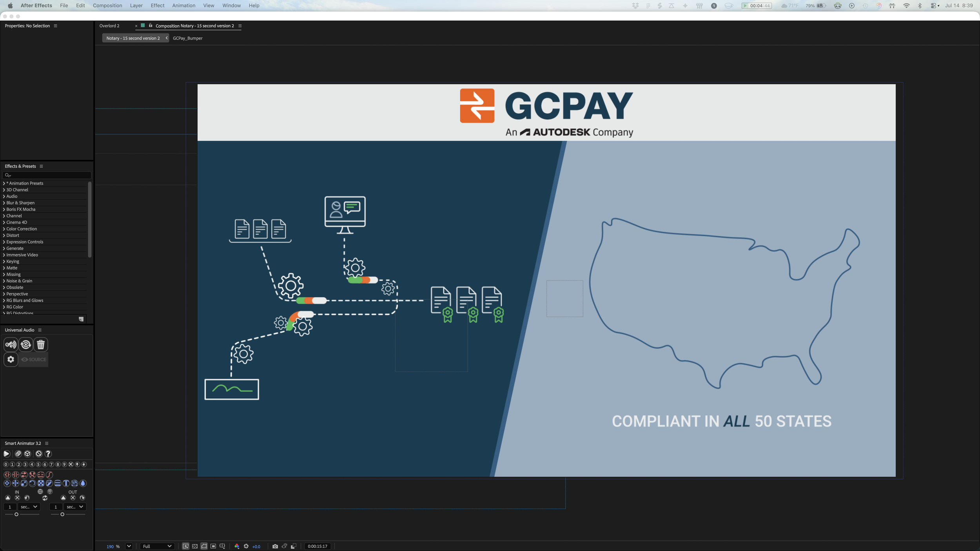Click the red swap arrows icon
The width and height of the screenshot is (980, 551).
tap(24, 475)
